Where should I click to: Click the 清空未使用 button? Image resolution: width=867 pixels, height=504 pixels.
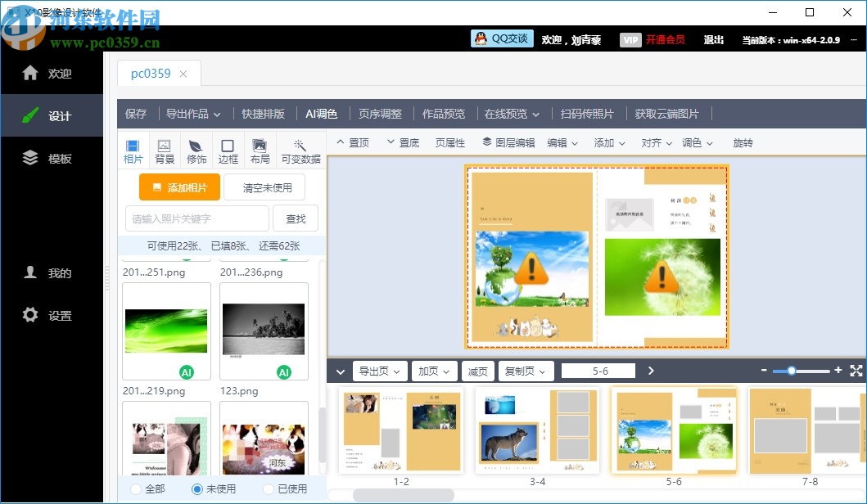pyautogui.click(x=264, y=187)
